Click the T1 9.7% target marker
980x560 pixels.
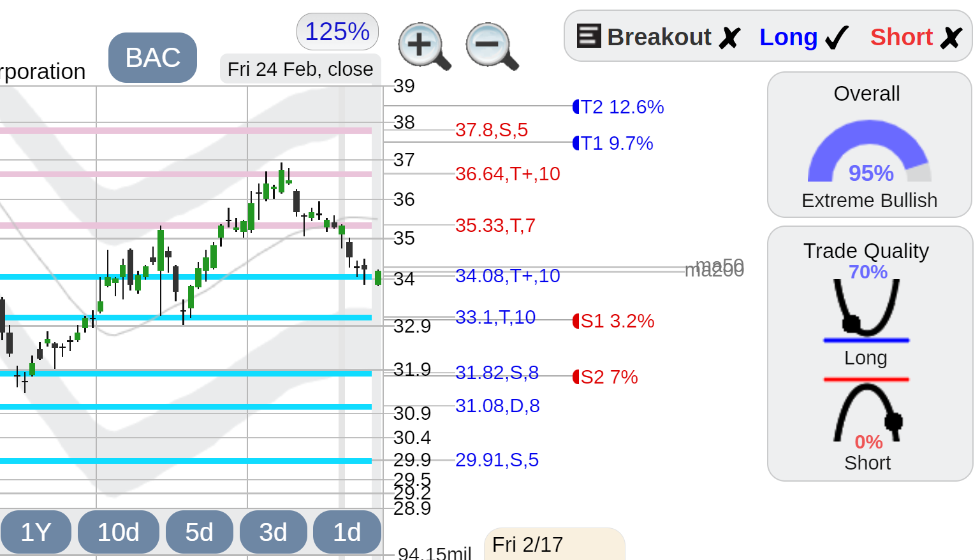pyautogui.click(x=613, y=143)
